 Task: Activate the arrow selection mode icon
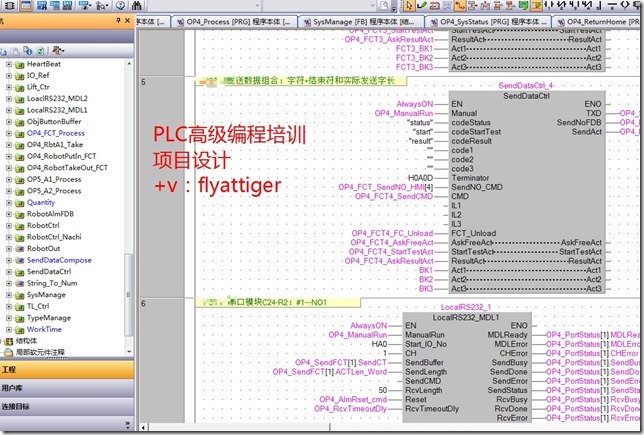(409, 5)
